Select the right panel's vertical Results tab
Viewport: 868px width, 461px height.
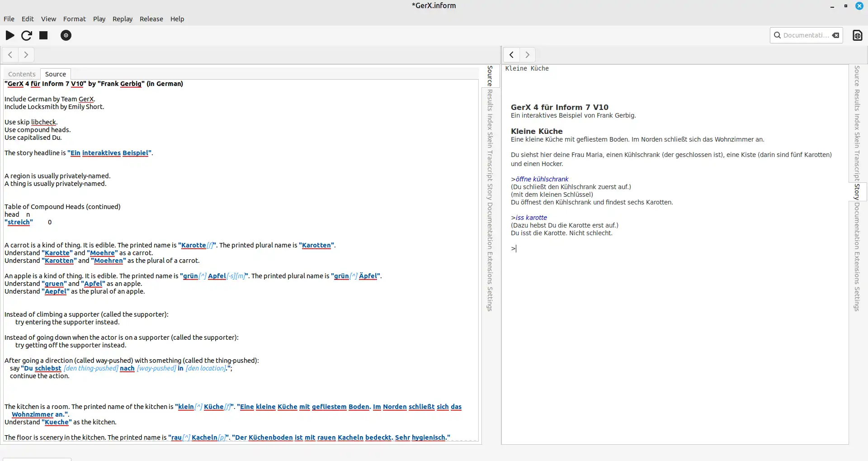pos(857,100)
